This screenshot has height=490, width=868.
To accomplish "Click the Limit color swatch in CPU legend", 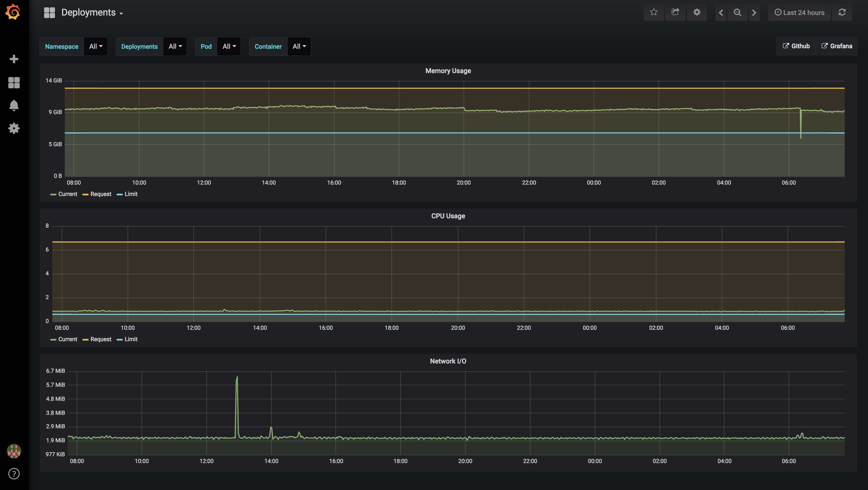I will (x=119, y=340).
